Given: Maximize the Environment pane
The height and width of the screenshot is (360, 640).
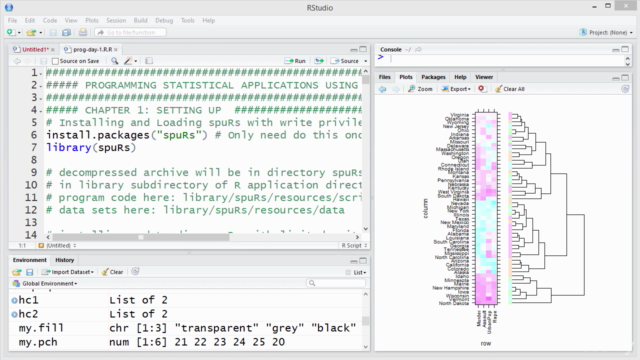Looking at the screenshot, I should click(x=363, y=260).
